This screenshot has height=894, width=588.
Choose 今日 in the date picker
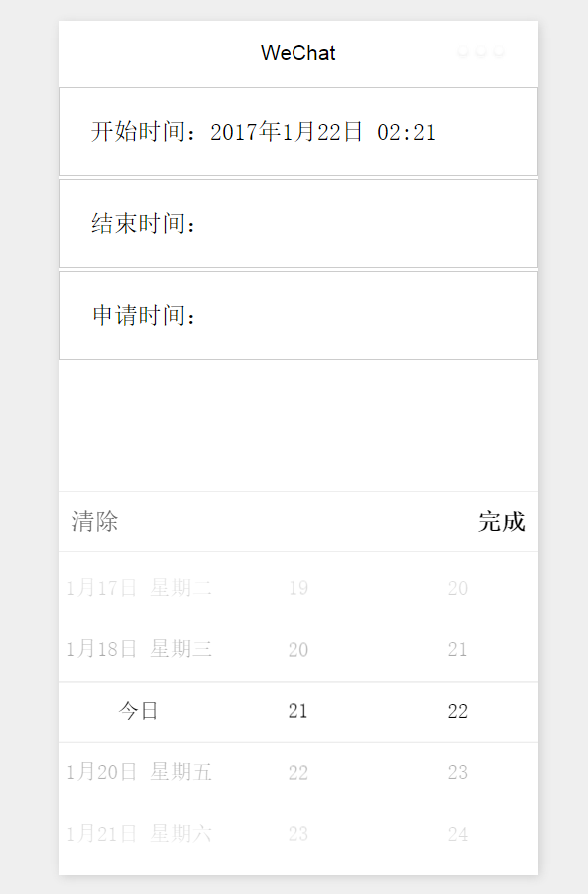click(138, 711)
